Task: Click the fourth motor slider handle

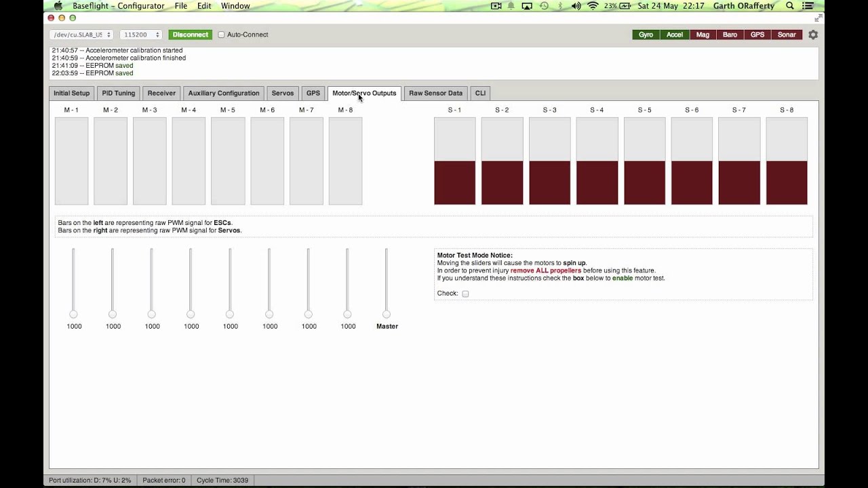Action: click(x=191, y=314)
